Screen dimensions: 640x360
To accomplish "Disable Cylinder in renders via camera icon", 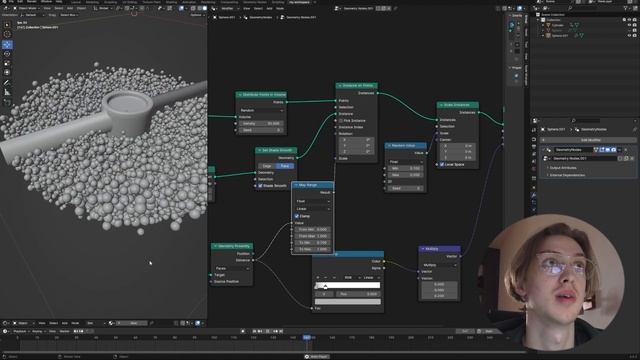I will coord(634,25).
